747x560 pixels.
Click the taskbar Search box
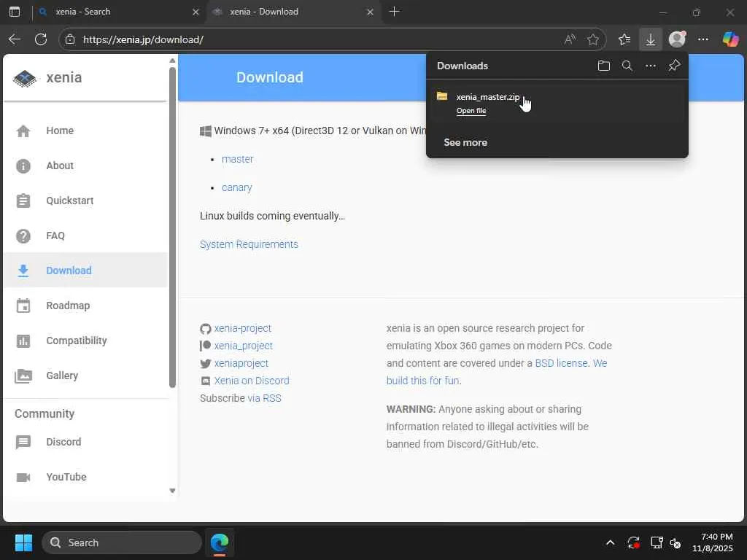coord(122,542)
